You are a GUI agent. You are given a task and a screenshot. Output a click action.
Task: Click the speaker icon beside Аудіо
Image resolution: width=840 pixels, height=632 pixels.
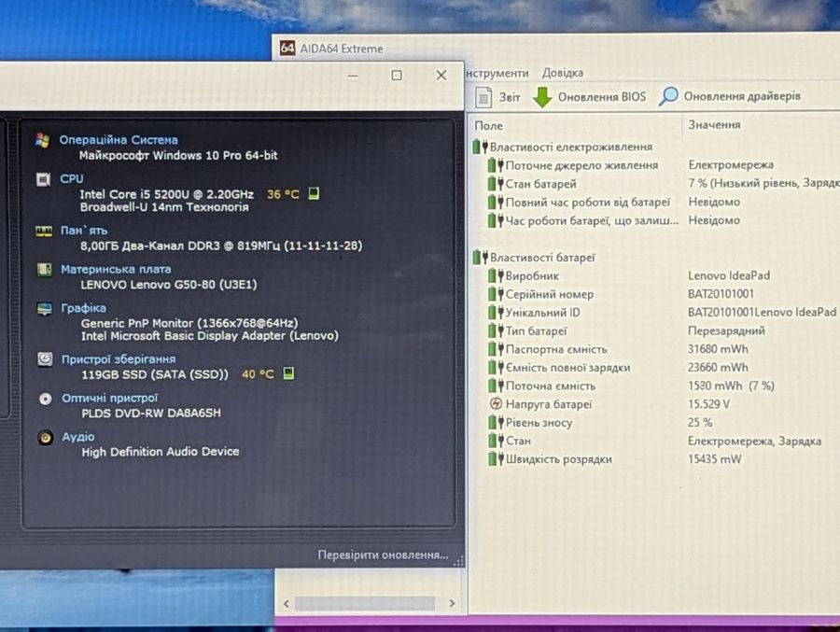click(x=46, y=438)
